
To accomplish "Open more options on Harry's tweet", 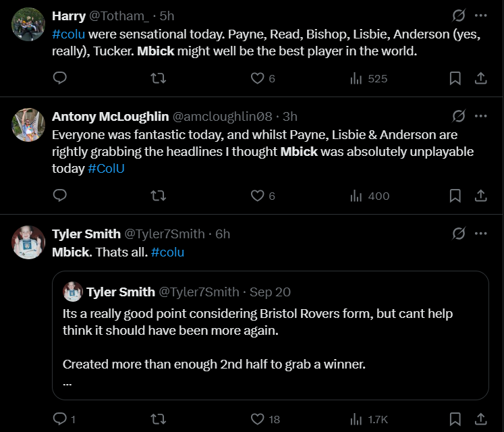I will [x=480, y=16].
